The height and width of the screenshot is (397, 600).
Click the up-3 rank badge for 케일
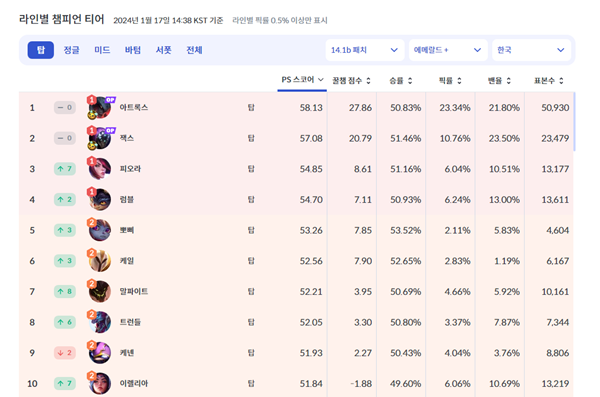click(65, 261)
